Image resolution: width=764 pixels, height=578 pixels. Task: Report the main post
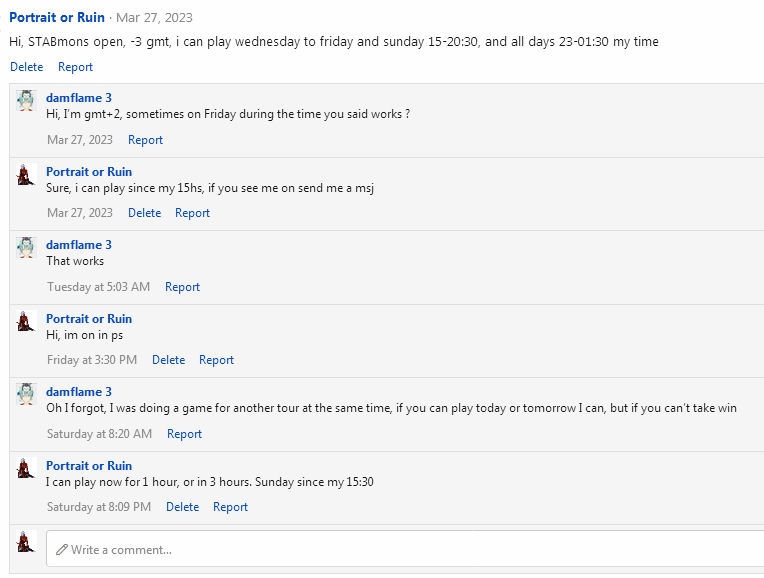(75, 67)
